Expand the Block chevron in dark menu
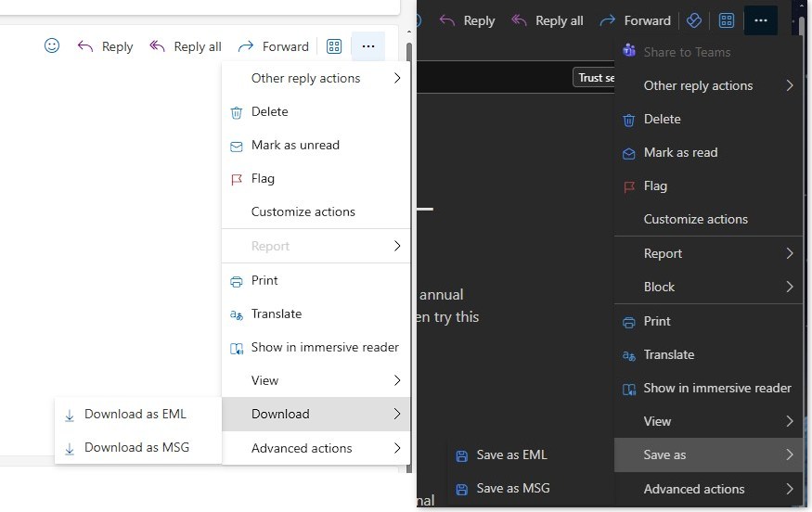812x512 pixels. [x=789, y=287]
